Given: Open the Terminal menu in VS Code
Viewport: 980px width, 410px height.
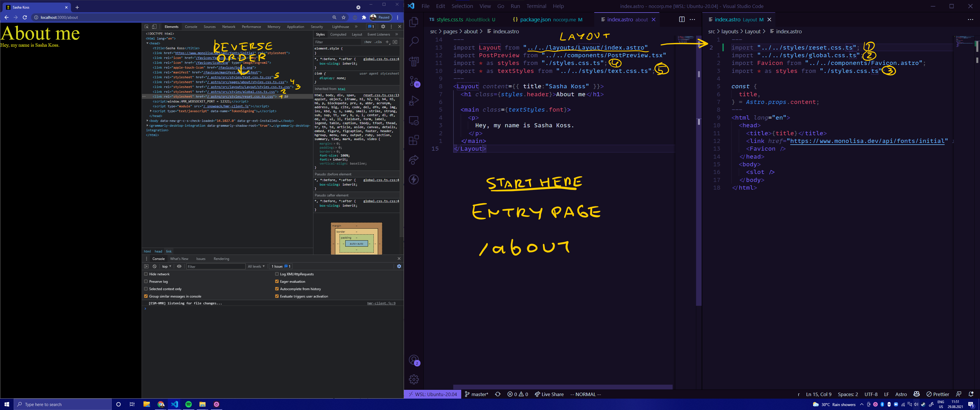Looking at the screenshot, I should pos(536,6).
